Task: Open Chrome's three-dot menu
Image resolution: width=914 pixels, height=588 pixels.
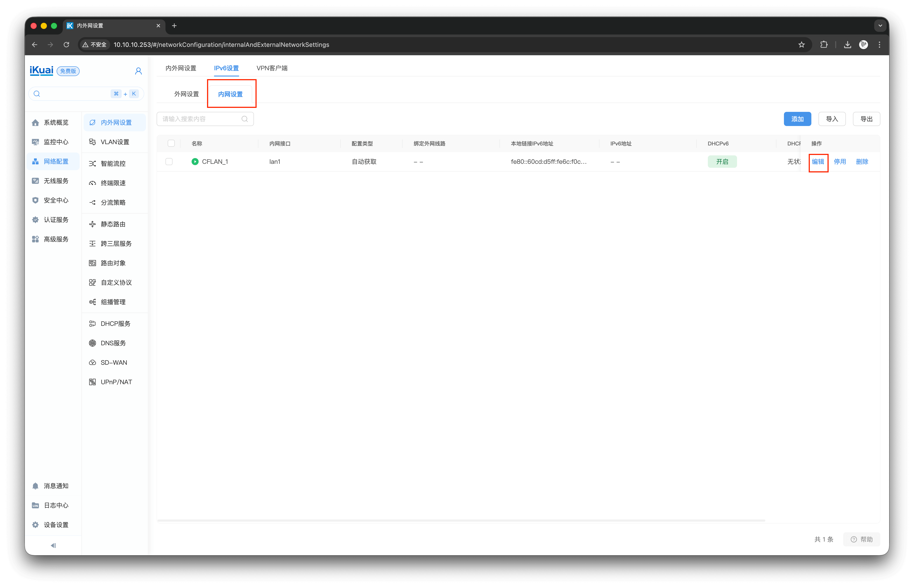Action: (879, 45)
